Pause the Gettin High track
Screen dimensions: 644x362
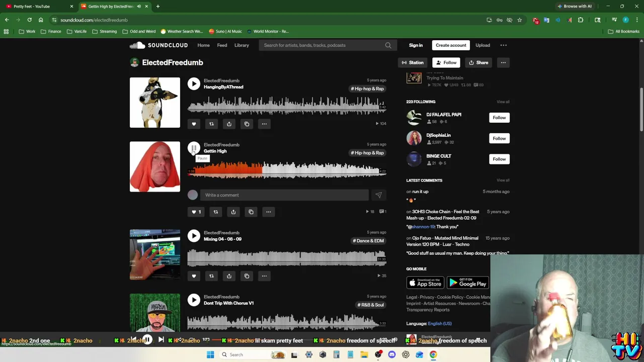pyautogui.click(x=194, y=148)
